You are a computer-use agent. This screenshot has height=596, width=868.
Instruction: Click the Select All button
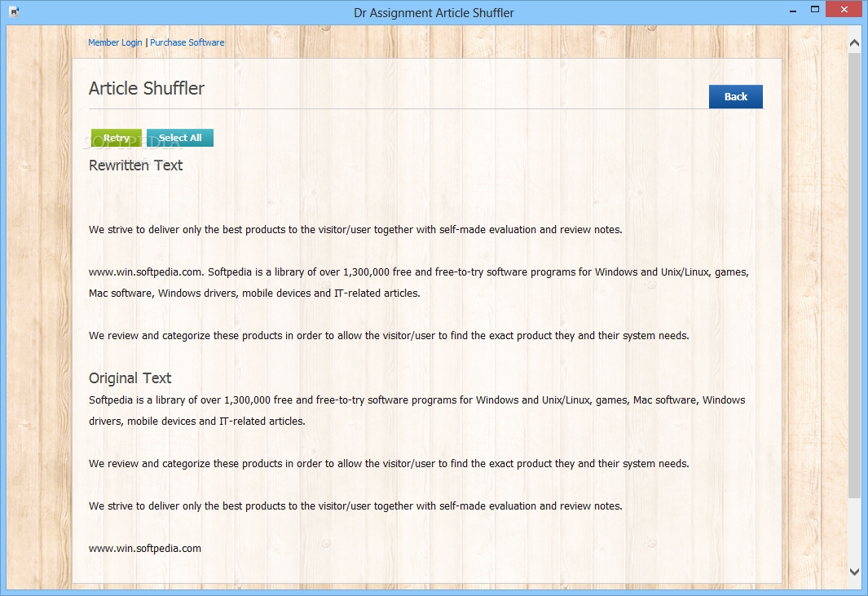click(180, 138)
